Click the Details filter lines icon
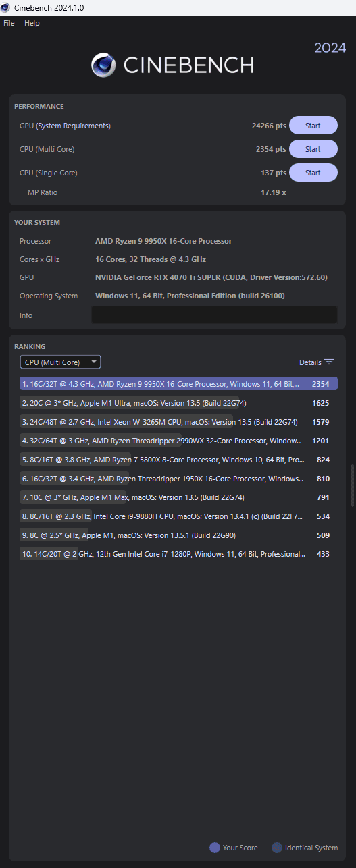Screen dimensions: 356x868 pyautogui.click(x=329, y=362)
